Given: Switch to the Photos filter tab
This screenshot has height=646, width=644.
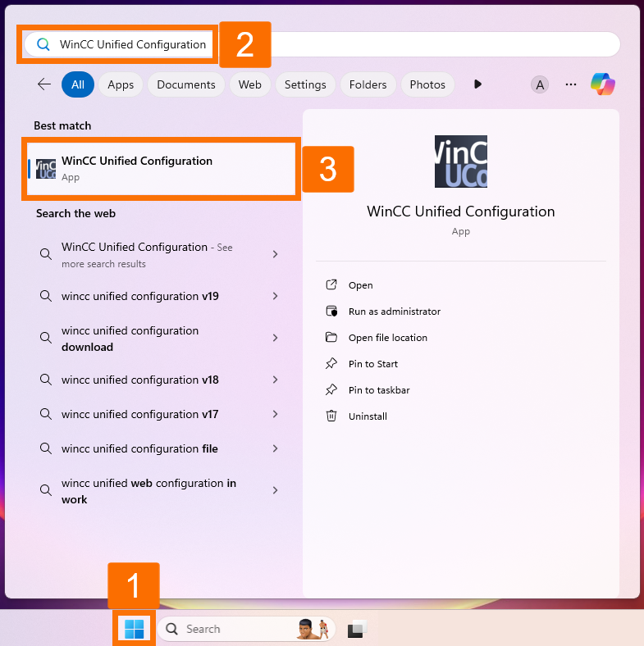Looking at the screenshot, I should coord(427,84).
